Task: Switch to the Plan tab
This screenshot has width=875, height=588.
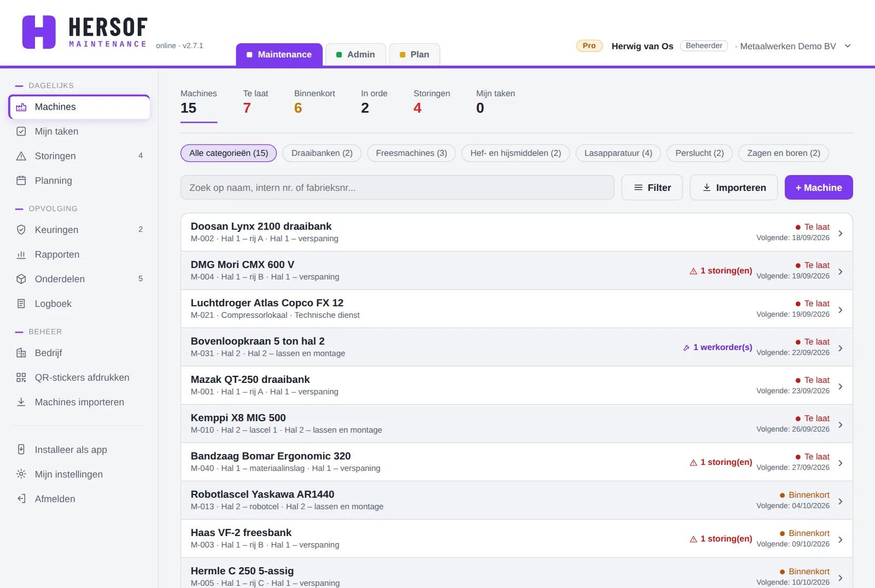Action: coord(415,55)
